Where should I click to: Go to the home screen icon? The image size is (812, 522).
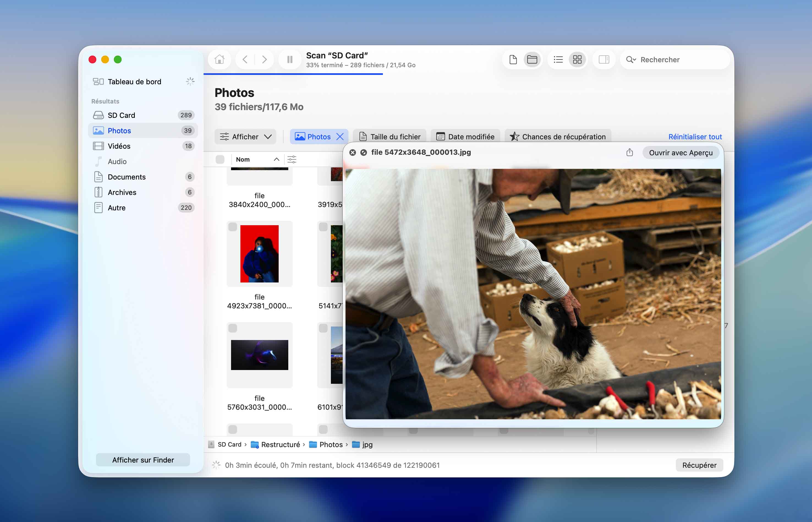point(220,60)
